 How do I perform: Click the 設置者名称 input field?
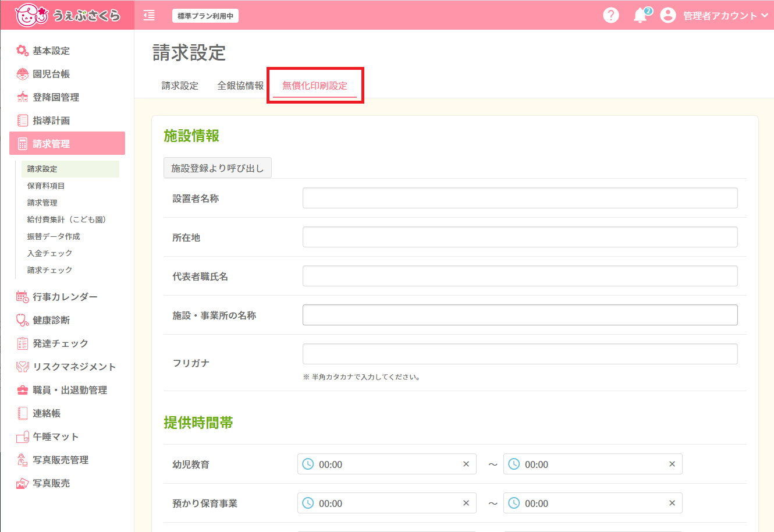tap(520, 198)
